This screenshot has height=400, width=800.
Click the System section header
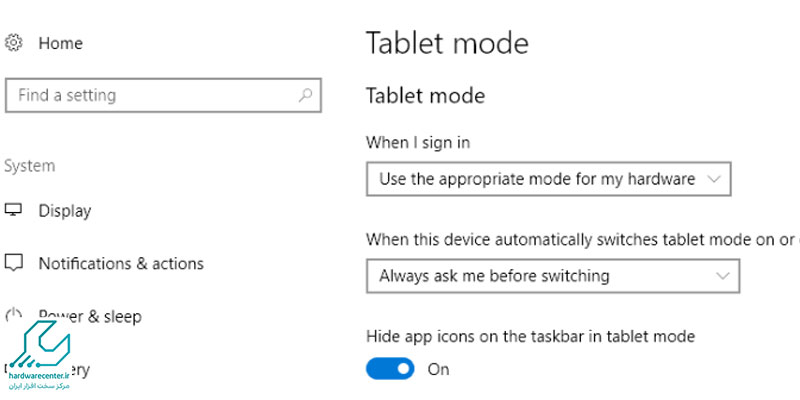tap(30, 166)
